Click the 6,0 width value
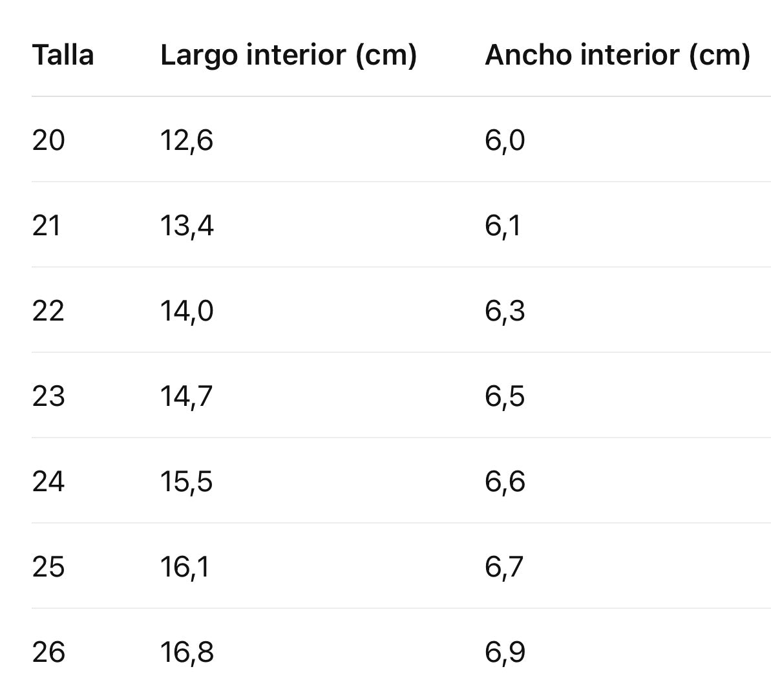The width and height of the screenshot is (771, 700). [x=505, y=141]
